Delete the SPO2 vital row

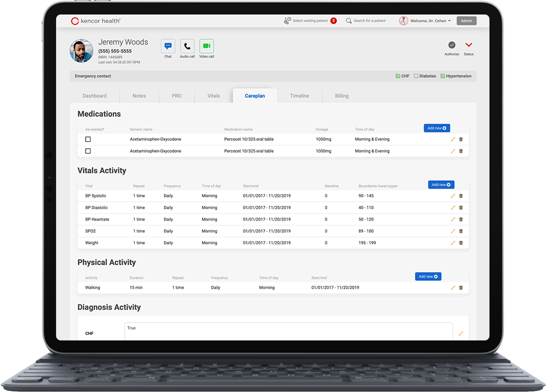(461, 231)
